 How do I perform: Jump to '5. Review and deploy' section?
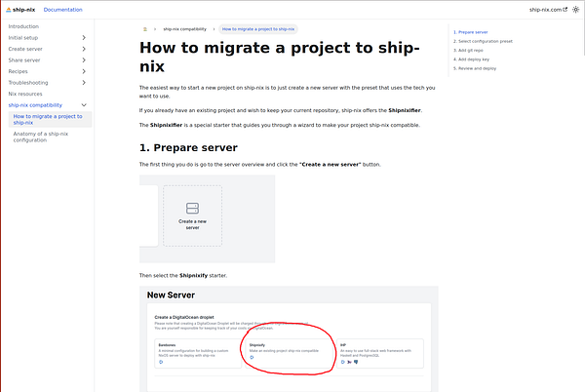pos(475,68)
